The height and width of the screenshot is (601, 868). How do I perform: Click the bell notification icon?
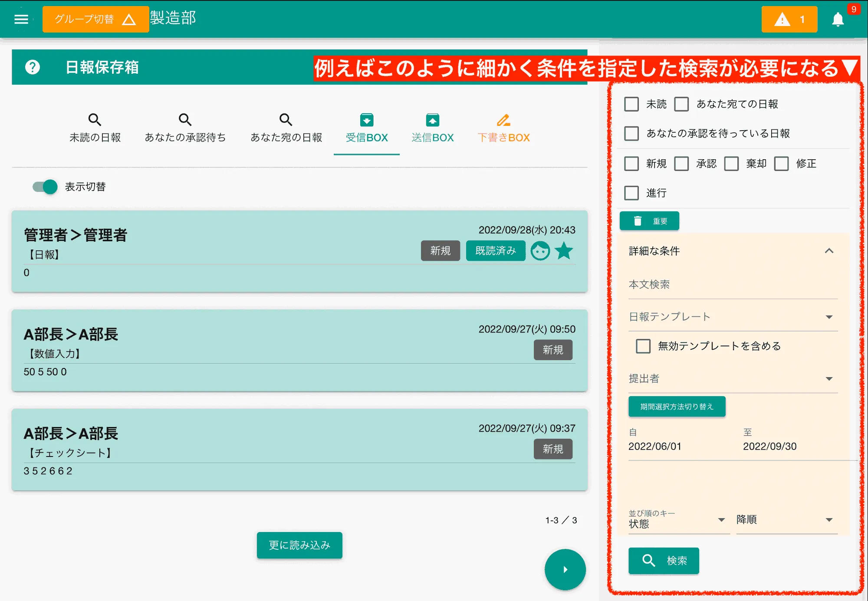pos(838,19)
